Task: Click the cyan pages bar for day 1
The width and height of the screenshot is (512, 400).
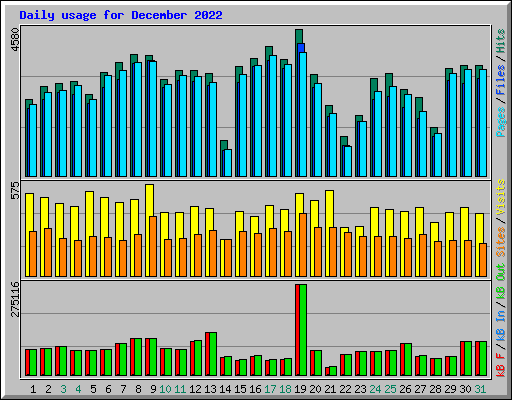Action: 33,140
